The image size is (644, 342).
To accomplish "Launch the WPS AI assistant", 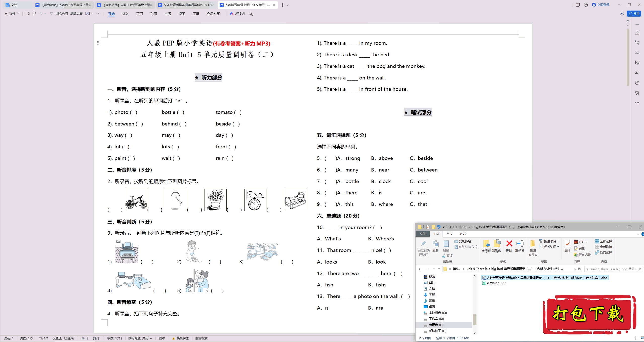I will tap(237, 14).
